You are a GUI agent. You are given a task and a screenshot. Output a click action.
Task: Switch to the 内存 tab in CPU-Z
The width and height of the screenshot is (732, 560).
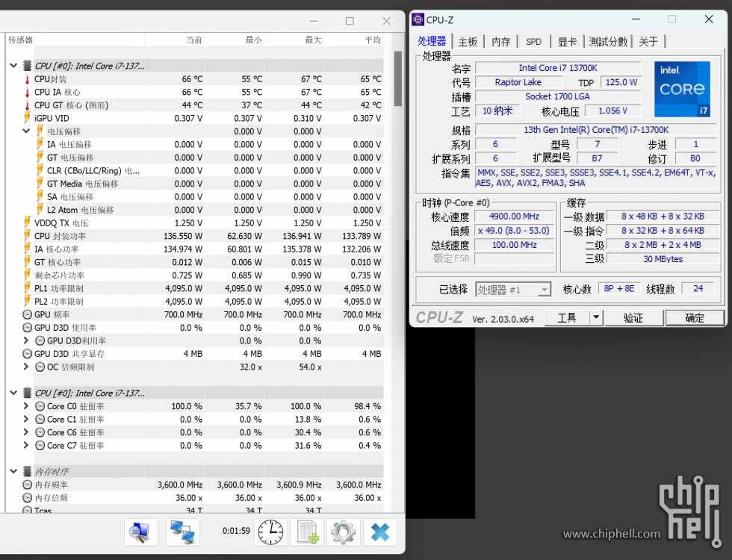(x=501, y=42)
